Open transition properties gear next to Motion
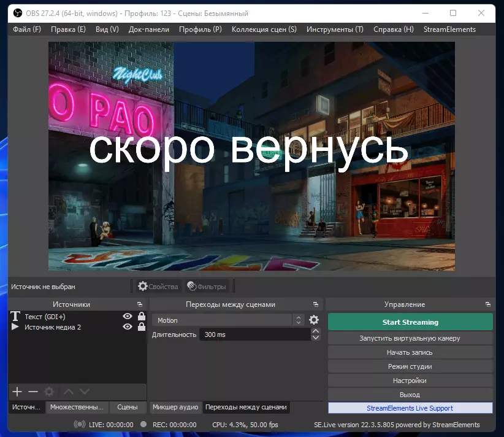 point(314,320)
